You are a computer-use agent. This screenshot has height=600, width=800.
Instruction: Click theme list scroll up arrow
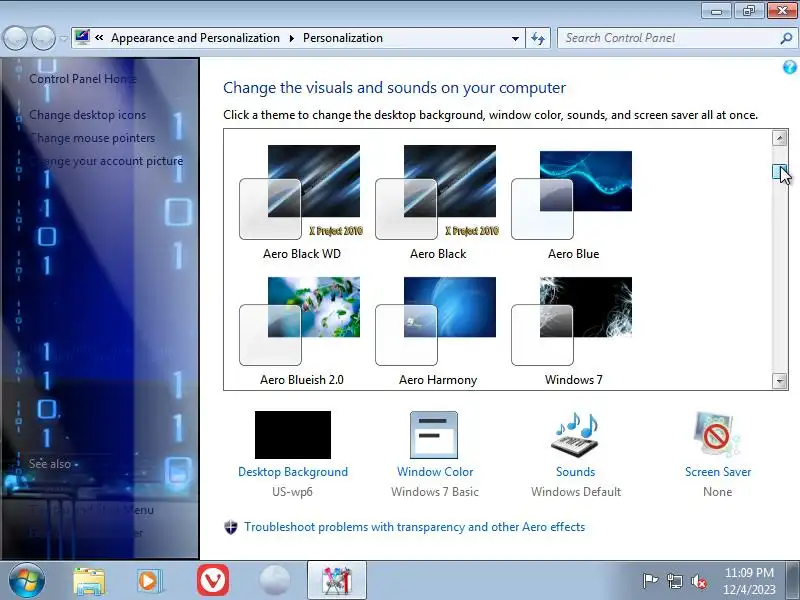[779, 138]
